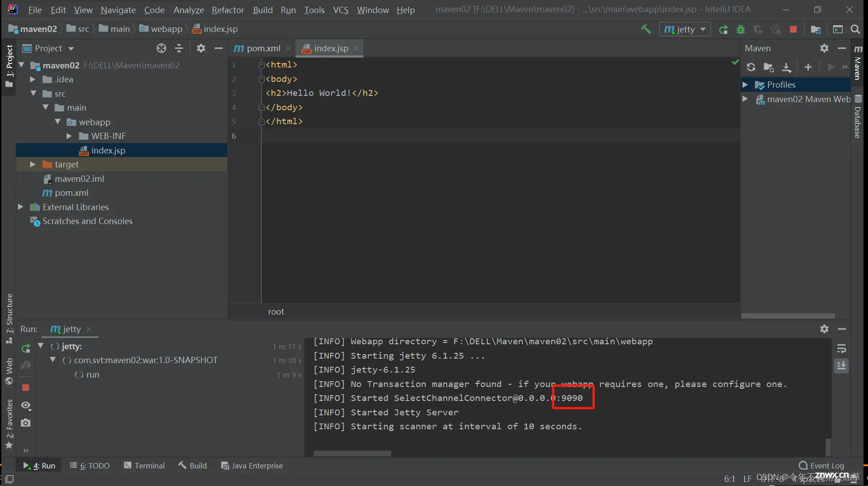Toggle Favorites side tool window
Image resolution: width=868 pixels, height=486 pixels.
(9, 424)
